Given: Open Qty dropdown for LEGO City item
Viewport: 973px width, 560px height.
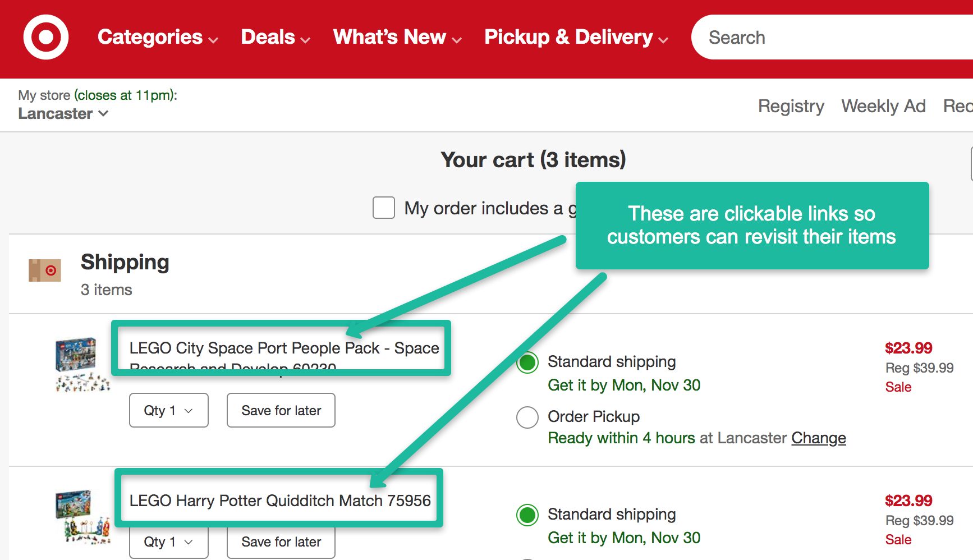Looking at the screenshot, I should (x=168, y=410).
